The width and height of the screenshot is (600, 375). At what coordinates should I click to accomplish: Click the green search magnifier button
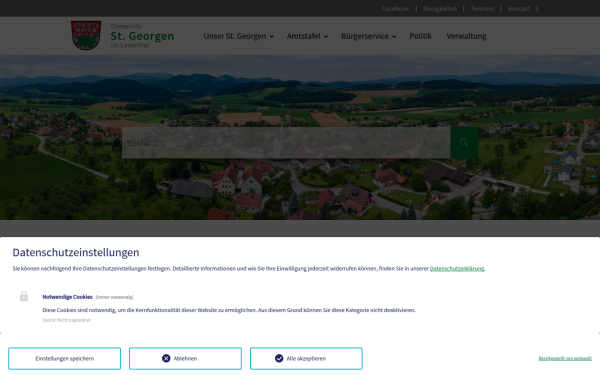[x=464, y=143]
